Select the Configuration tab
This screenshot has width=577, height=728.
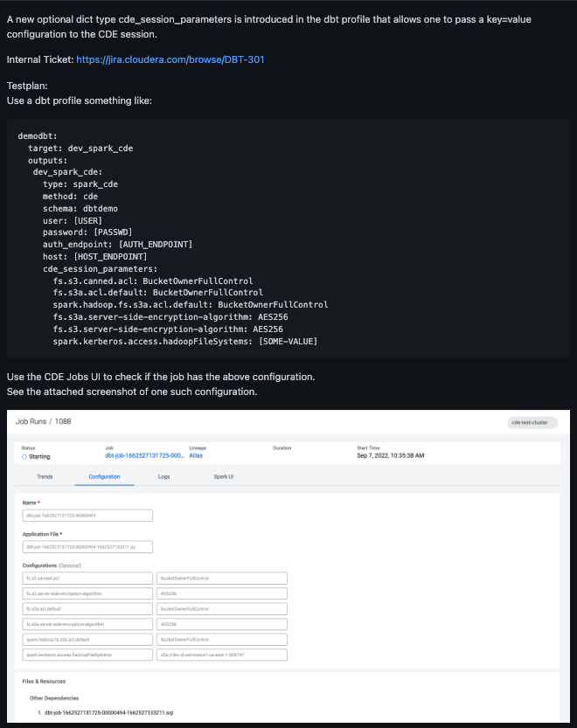point(105,477)
